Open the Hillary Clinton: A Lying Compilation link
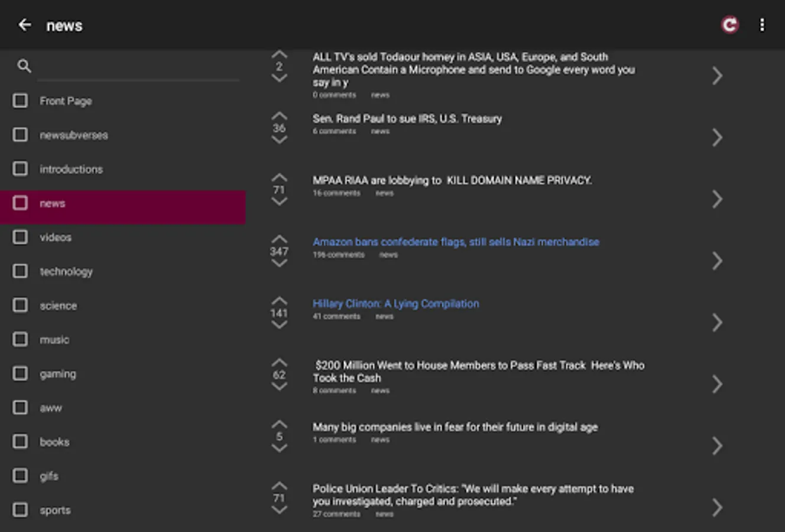Screen dimensions: 785x532 [395, 304]
